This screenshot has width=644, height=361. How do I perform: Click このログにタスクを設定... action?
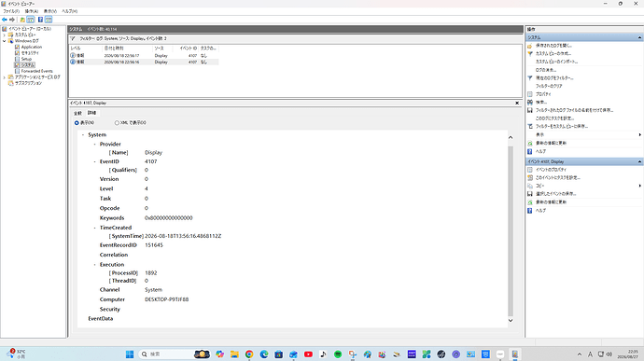coord(555,118)
